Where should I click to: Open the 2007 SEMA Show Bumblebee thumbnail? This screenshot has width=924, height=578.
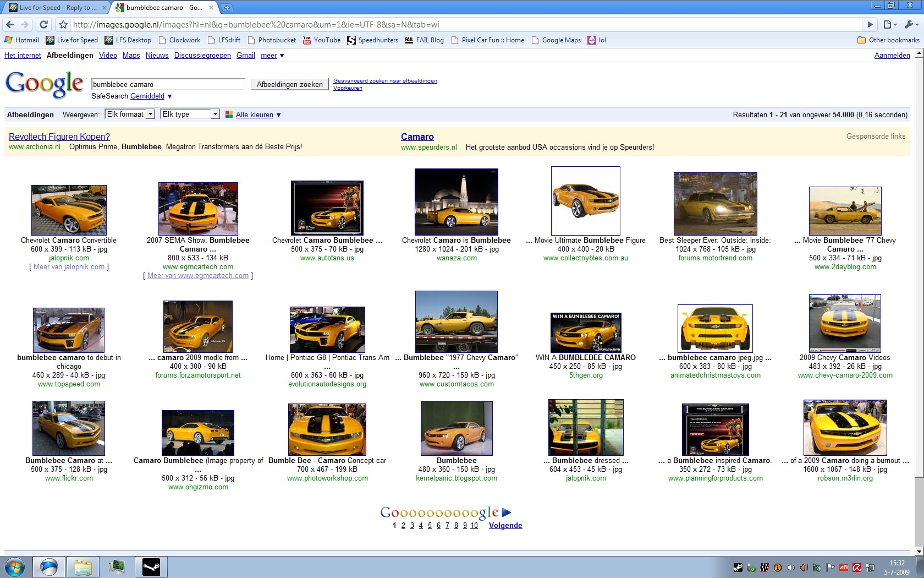click(x=198, y=209)
